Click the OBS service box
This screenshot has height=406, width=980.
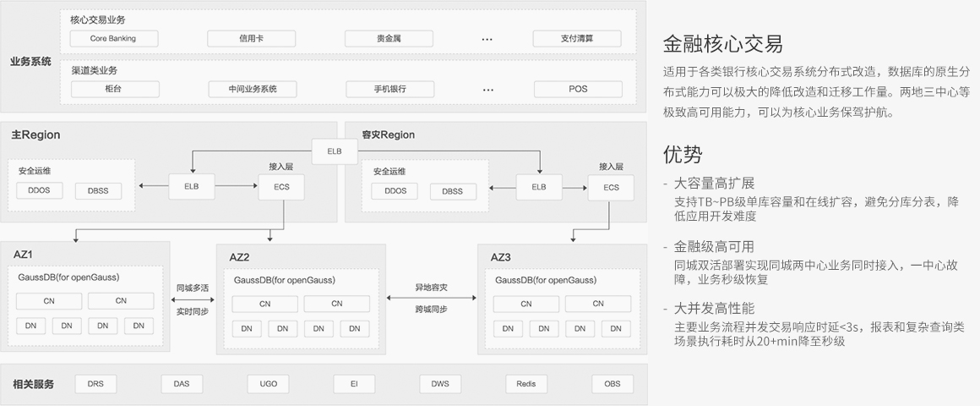click(x=612, y=383)
